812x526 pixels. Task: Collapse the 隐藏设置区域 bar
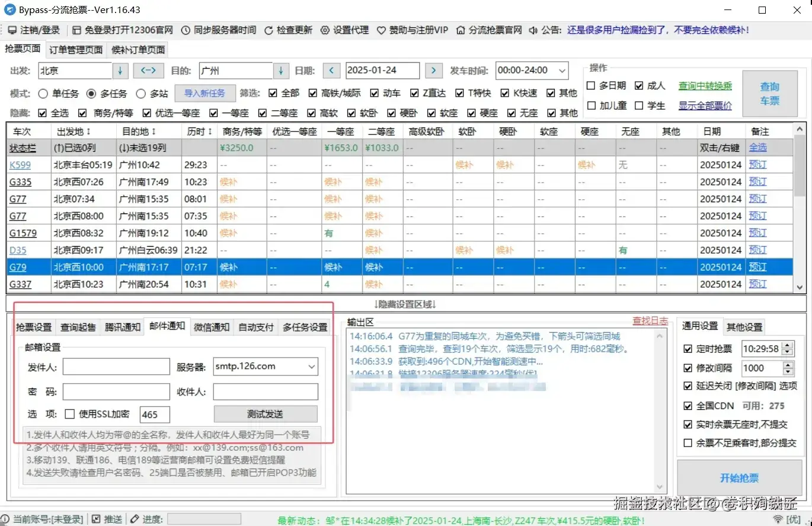[x=405, y=304]
